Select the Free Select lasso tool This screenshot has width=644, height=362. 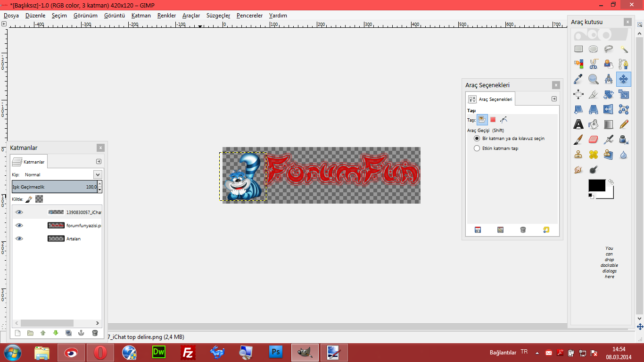pos(609,49)
